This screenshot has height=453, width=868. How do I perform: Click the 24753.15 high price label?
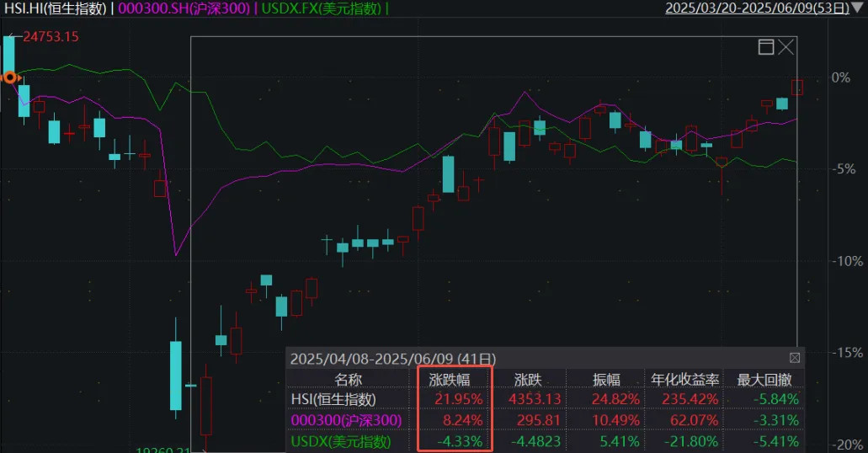click(51, 36)
